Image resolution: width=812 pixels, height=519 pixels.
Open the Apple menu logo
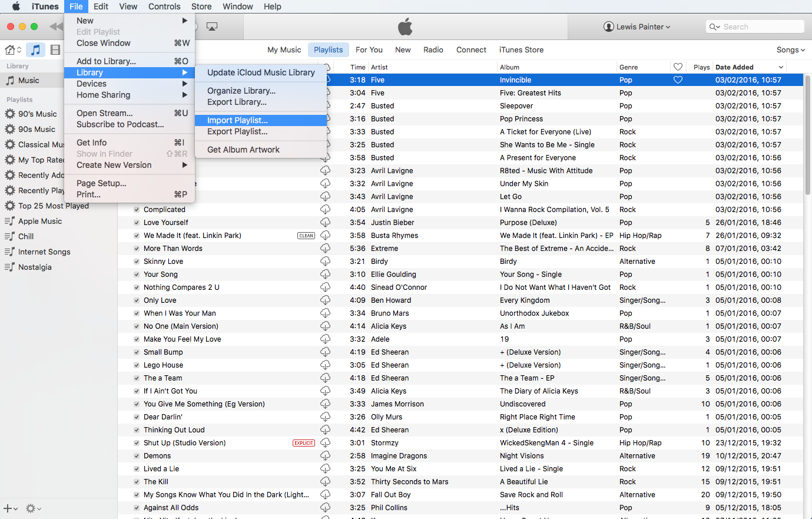tap(16, 6)
